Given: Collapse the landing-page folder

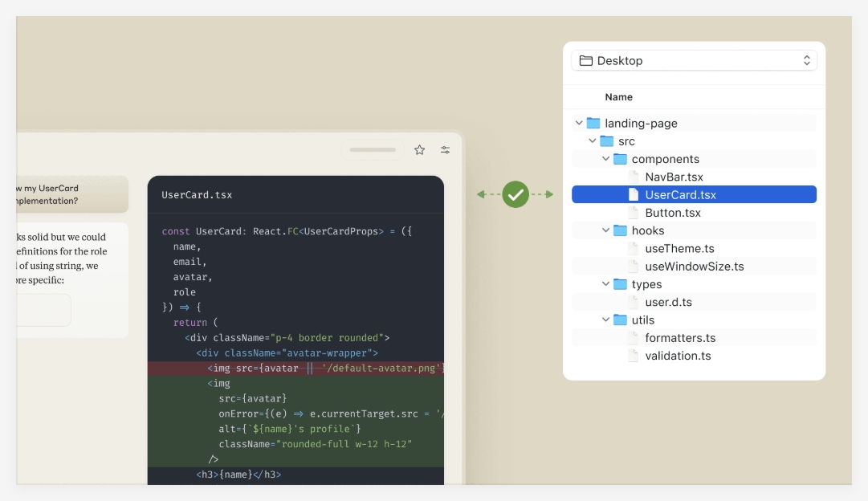Looking at the screenshot, I should [x=578, y=122].
